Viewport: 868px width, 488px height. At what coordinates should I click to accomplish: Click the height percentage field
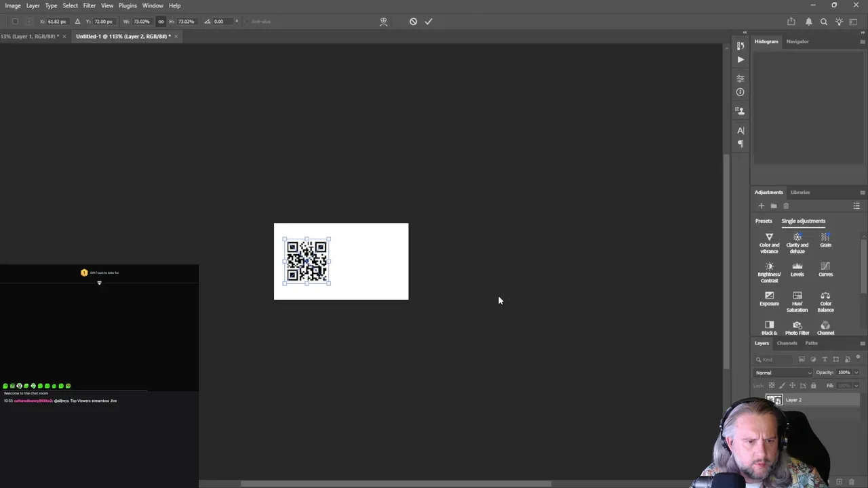coord(186,22)
